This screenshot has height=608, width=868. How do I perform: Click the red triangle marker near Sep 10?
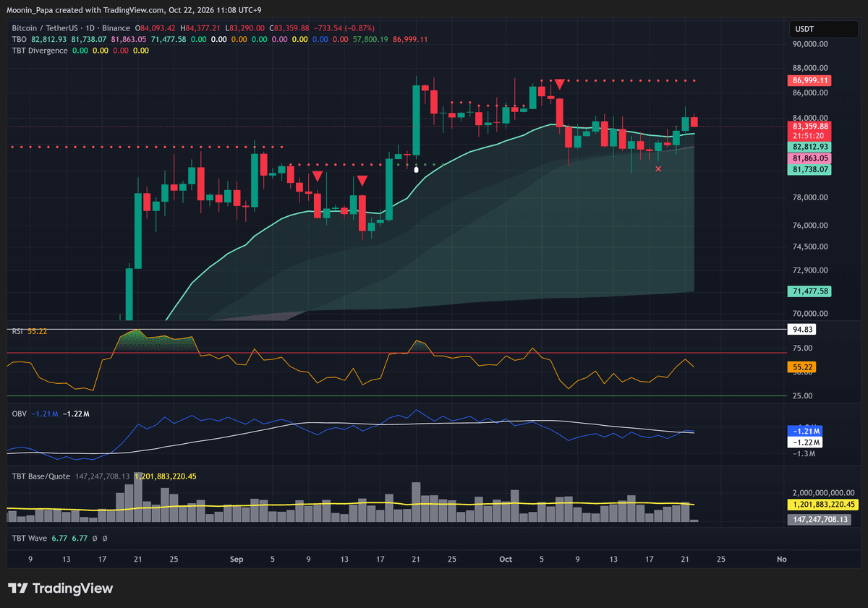[x=317, y=176]
